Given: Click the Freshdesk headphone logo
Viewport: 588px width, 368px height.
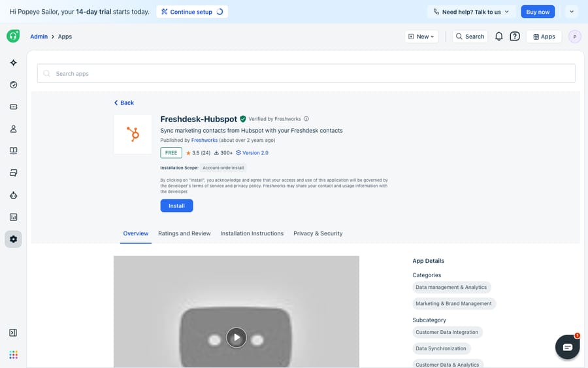Looking at the screenshot, I should pos(13,36).
